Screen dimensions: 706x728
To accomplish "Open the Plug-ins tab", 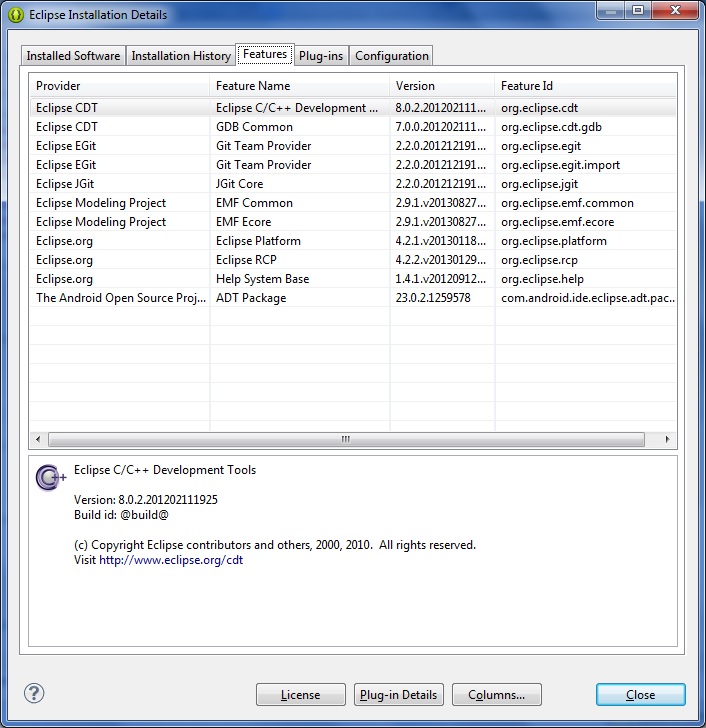I will coord(321,56).
